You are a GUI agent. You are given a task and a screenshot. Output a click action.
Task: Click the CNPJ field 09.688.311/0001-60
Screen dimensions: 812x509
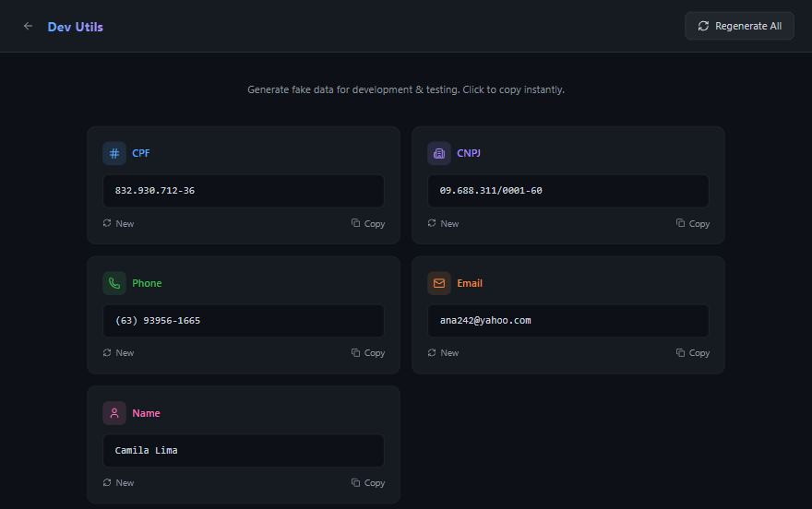(x=568, y=191)
